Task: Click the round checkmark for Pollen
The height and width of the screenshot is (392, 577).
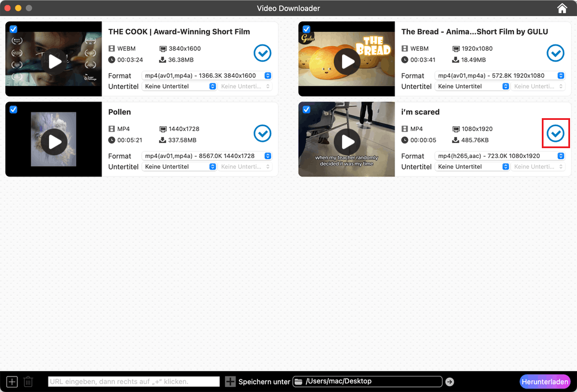Action: 263,133
